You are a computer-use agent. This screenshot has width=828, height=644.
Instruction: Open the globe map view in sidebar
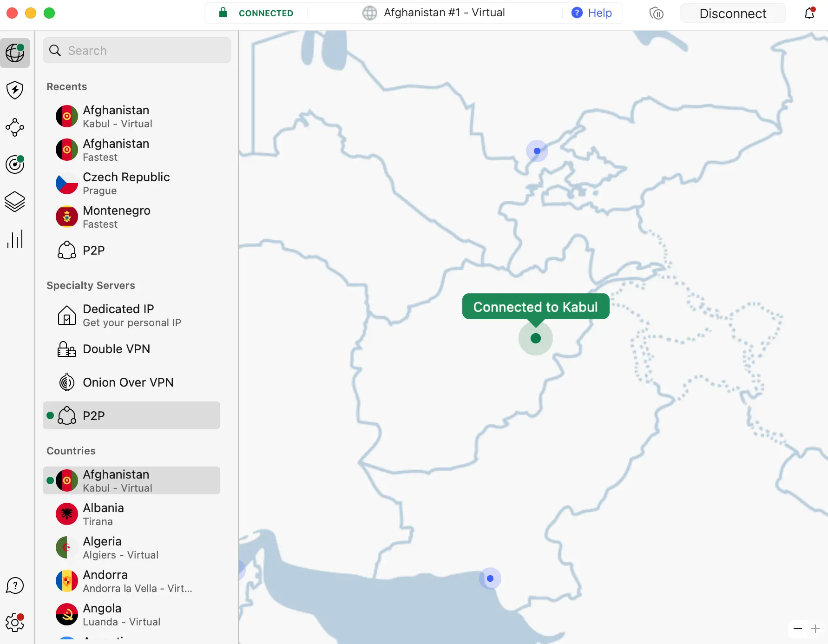pos(15,53)
